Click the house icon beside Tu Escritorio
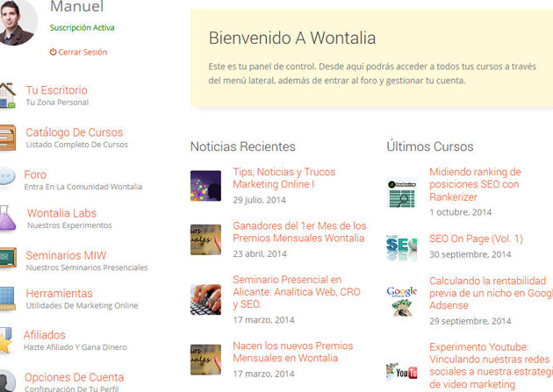The width and height of the screenshot is (553, 392). tap(7, 95)
